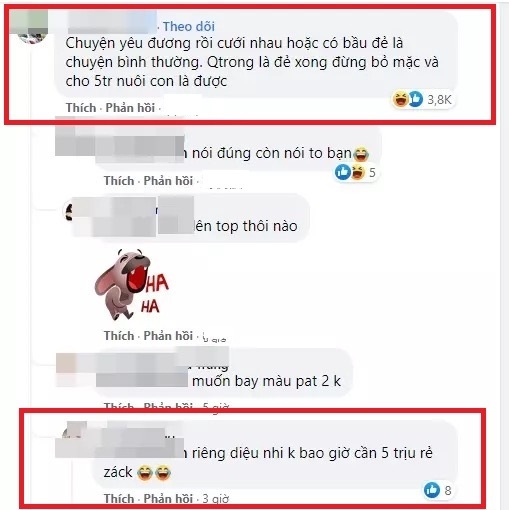Click Thích below the HA HA sticker

[x=119, y=335]
